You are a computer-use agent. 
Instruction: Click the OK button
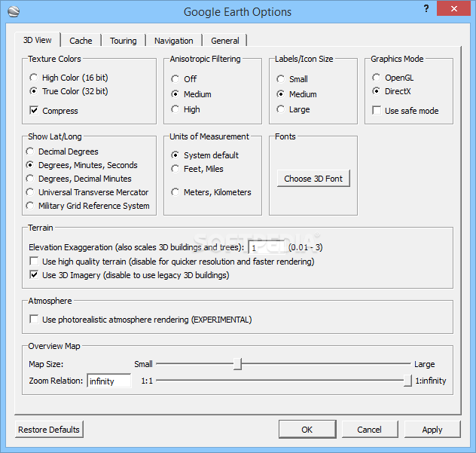307,430
